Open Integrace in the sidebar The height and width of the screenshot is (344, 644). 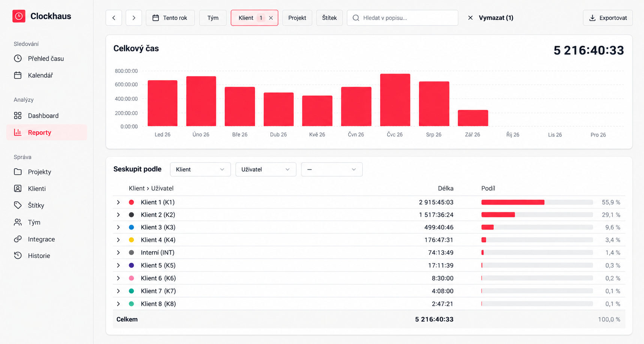[47, 239]
